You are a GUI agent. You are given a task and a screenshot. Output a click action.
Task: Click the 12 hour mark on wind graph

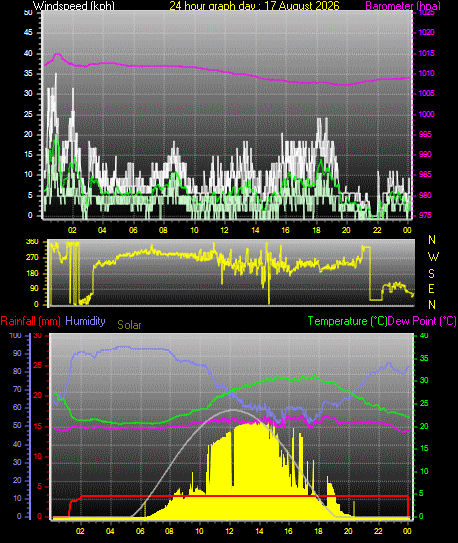(x=225, y=230)
